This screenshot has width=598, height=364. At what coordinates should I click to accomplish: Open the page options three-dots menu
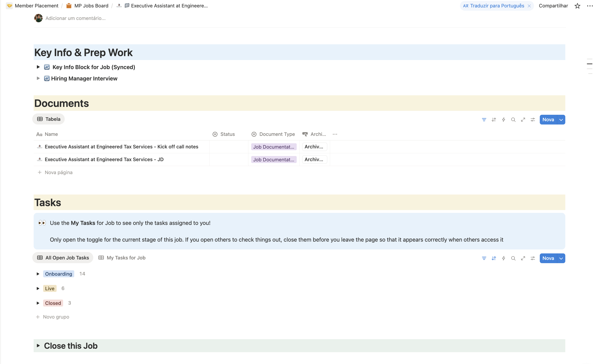(x=590, y=6)
